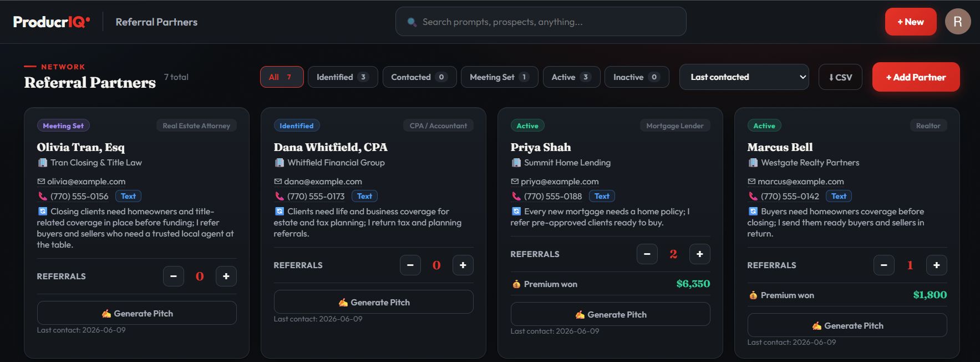
Task: Click email icon beside priya@example.com
Action: 515,182
